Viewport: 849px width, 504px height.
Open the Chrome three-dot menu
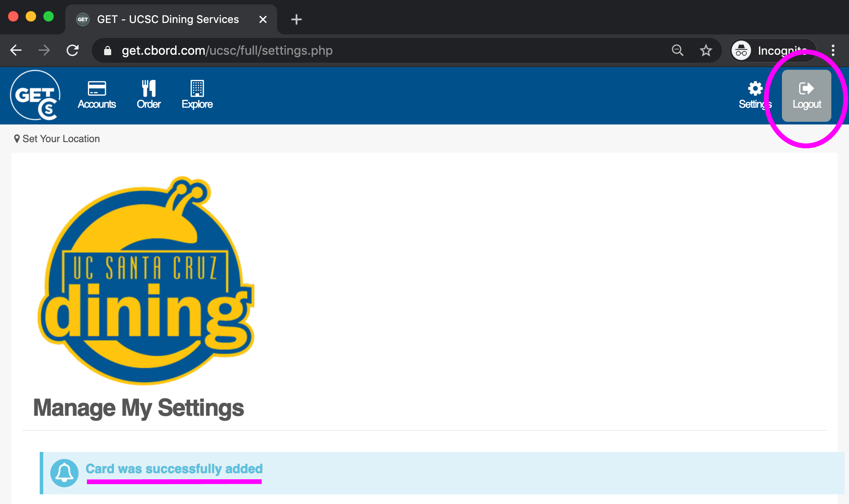pyautogui.click(x=833, y=50)
